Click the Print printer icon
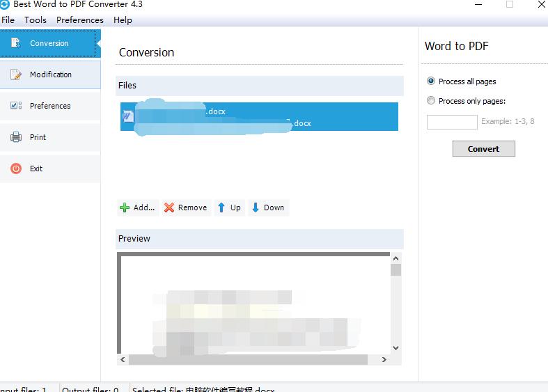 [15, 137]
